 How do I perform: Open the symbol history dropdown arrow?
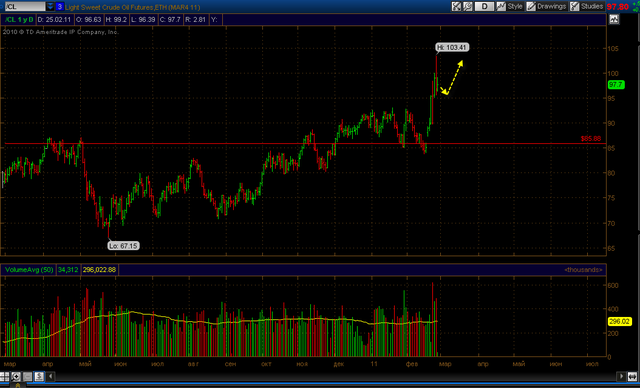pos(50,7)
